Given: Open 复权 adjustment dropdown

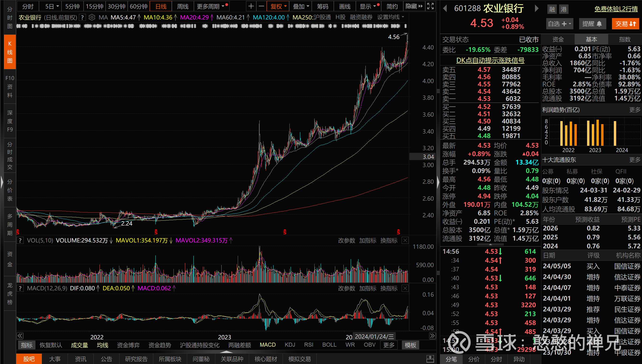Looking at the screenshot, I should [278, 6].
